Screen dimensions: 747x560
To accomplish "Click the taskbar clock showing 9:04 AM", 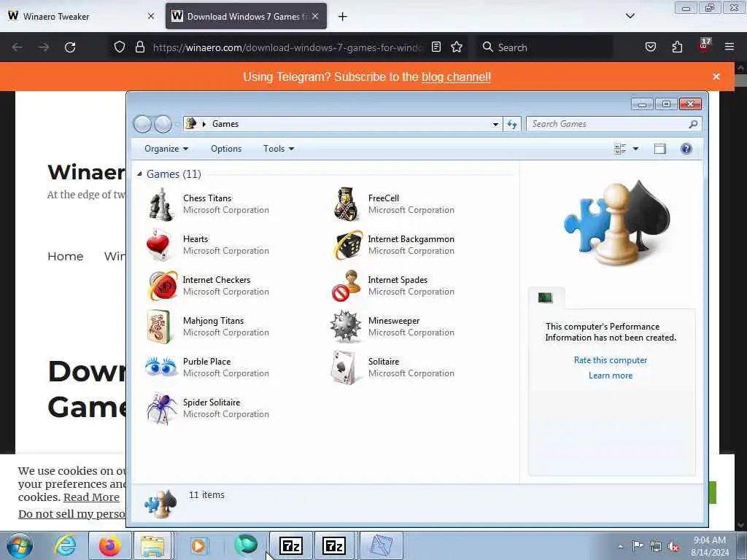I will pyautogui.click(x=709, y=546).
